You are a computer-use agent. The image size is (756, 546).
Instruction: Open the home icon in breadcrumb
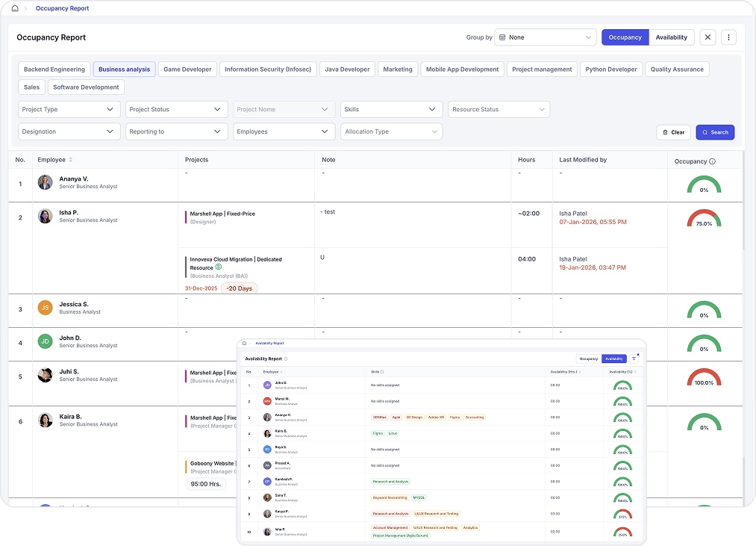(x=15, y=8)
